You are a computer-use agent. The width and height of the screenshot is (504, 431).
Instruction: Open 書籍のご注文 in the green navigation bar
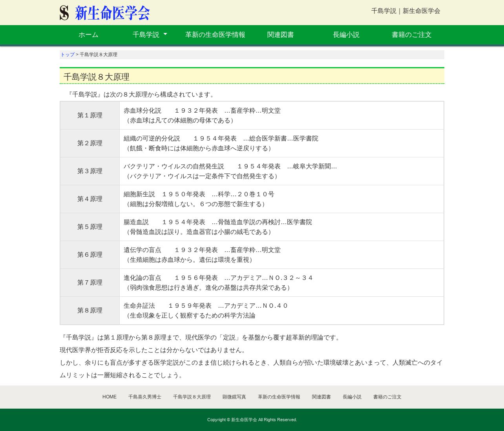pos(411,35)
